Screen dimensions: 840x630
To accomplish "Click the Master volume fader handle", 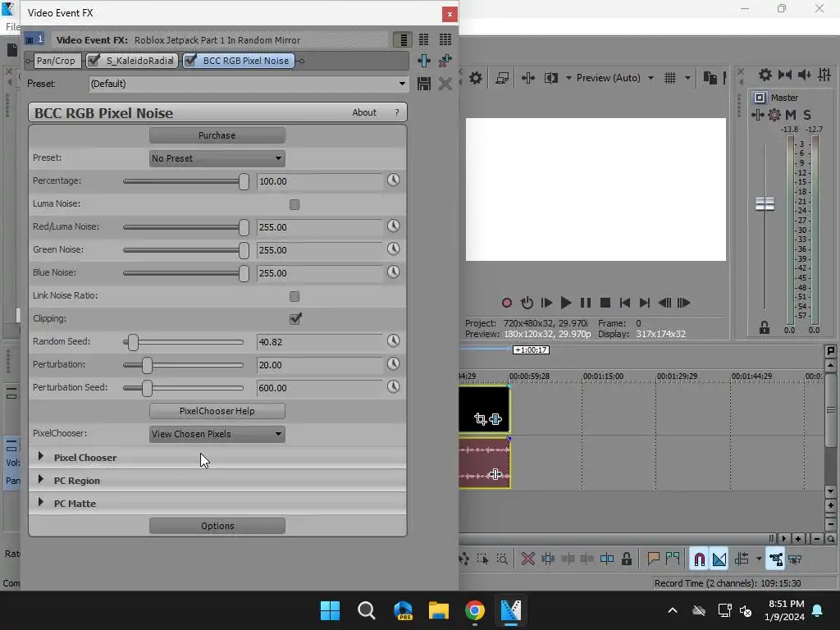I will point(765,203).
